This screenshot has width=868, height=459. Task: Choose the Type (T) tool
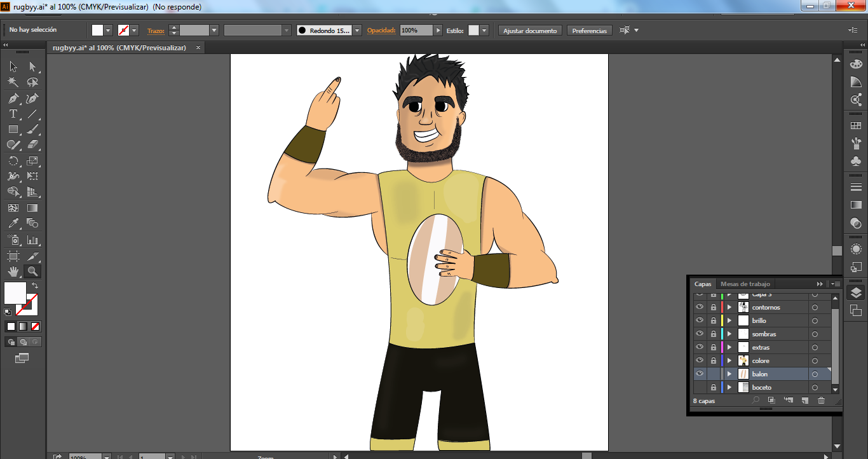[13, 114]
